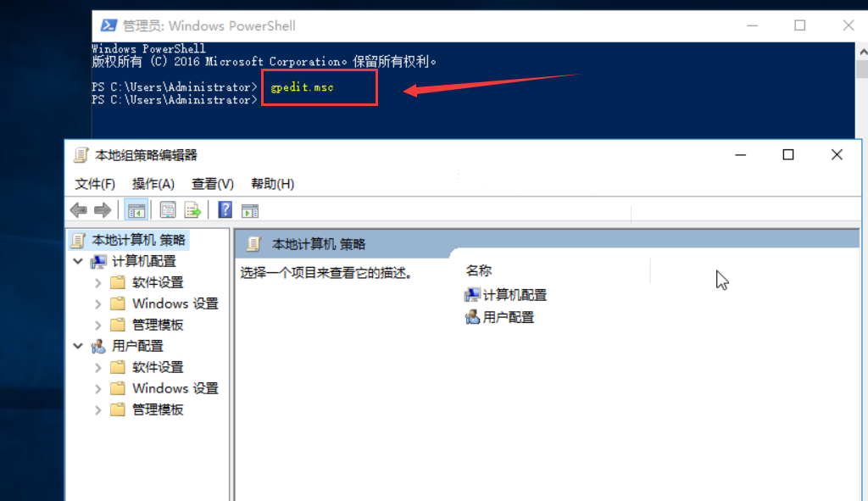Select Windows 设置 label under 用户配置
The width and height of the screenshot is (868, 501).
(x=175, y=388)
